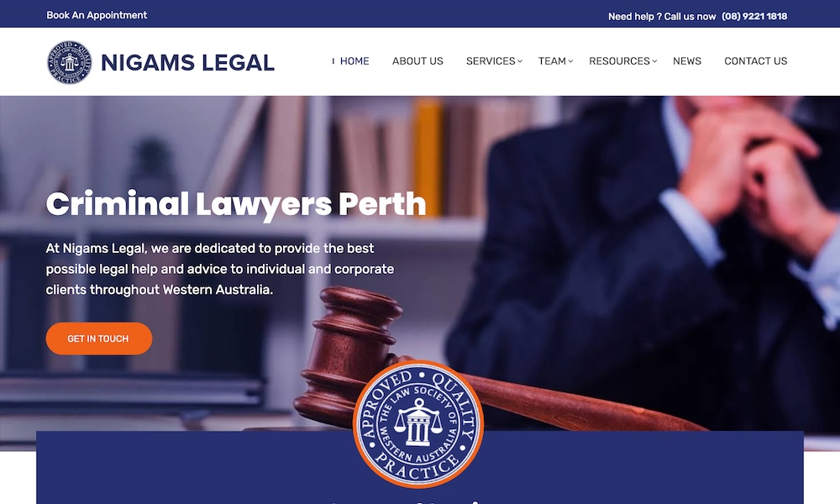Open the News menu item
Screen dimensions: 840x504
[687, 61]
